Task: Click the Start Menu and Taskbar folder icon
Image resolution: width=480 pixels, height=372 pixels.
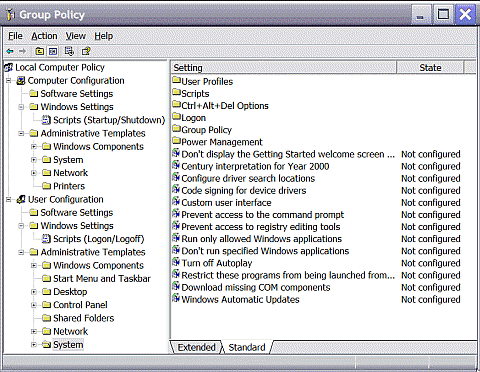Action: pyautogui.click(x=47, y=278)
